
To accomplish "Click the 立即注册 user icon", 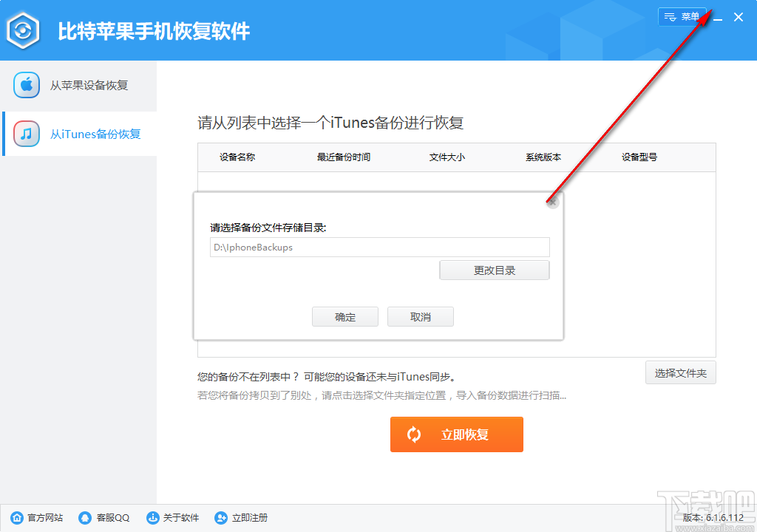I will coord(221,517).
